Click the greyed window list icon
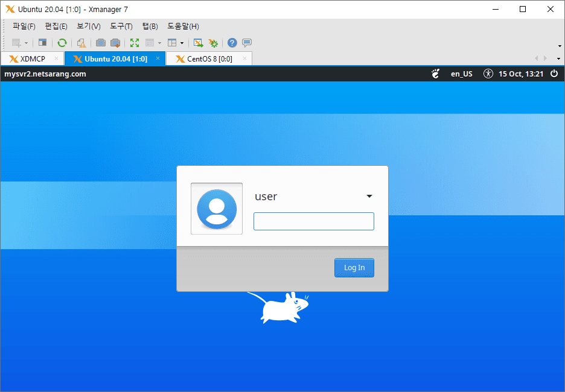Image resolution: width=565 pixels, height=392 pixels. [150, 43]
